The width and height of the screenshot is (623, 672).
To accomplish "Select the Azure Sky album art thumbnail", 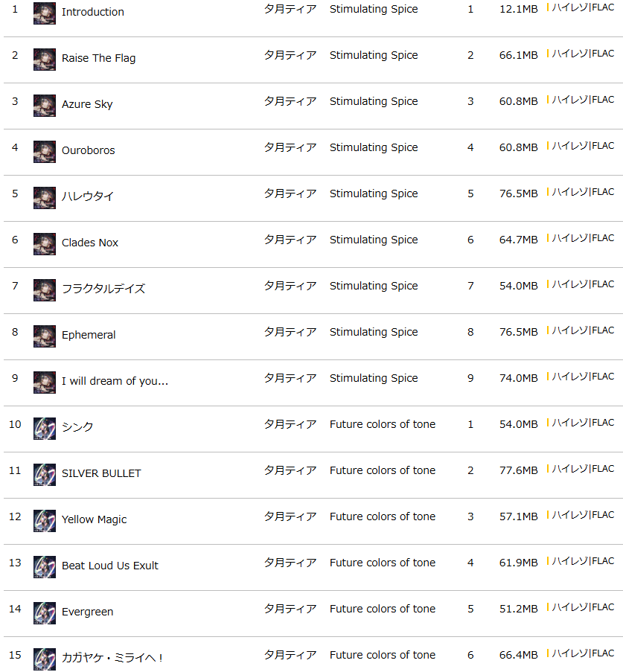I will (44, 106).
